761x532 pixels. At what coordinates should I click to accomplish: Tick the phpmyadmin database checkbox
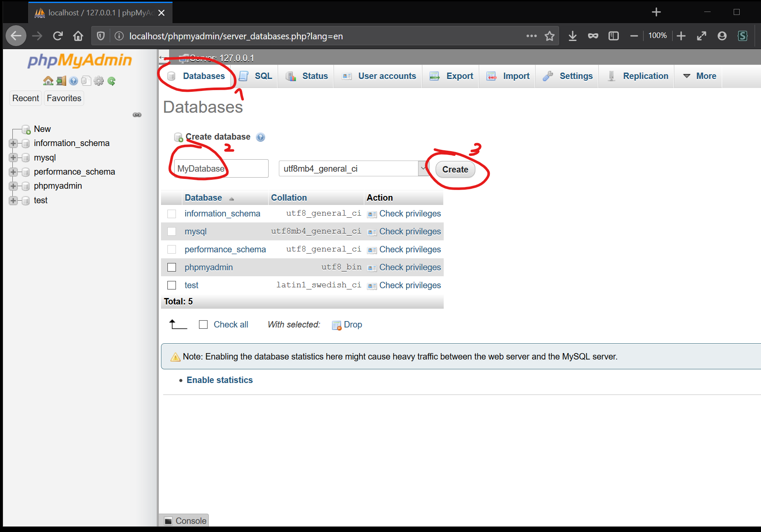pos(172,268)
